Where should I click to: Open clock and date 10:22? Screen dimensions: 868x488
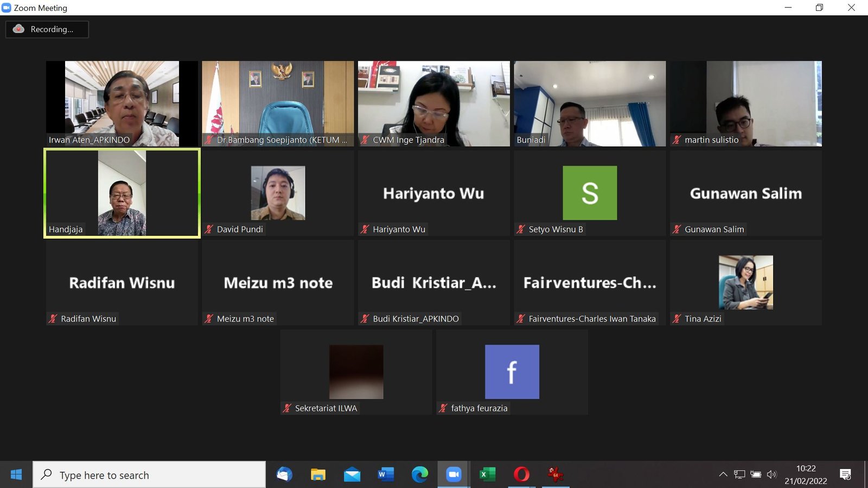coord(806,475)
